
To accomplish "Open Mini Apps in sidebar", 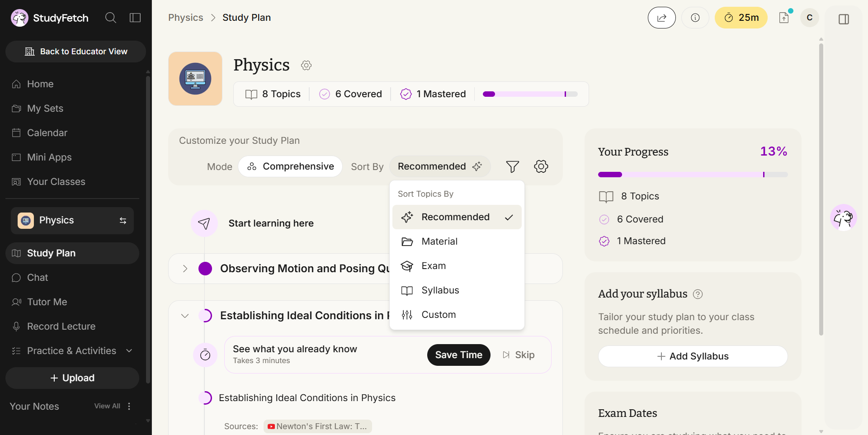I will coord(72,157).
